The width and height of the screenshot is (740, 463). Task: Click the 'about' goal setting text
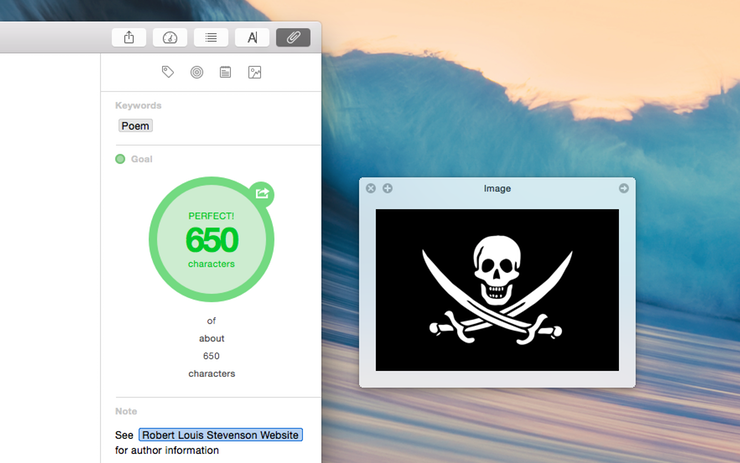(x=211, y=338)
